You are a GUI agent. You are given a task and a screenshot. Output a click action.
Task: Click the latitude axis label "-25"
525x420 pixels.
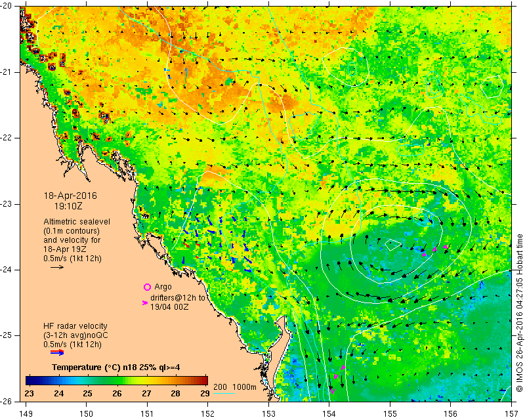[x=7, y=336]
